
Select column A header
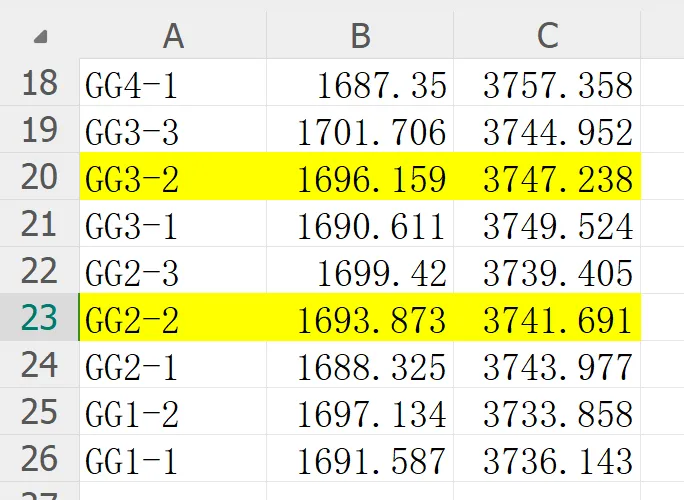click(x=173, y=35)
